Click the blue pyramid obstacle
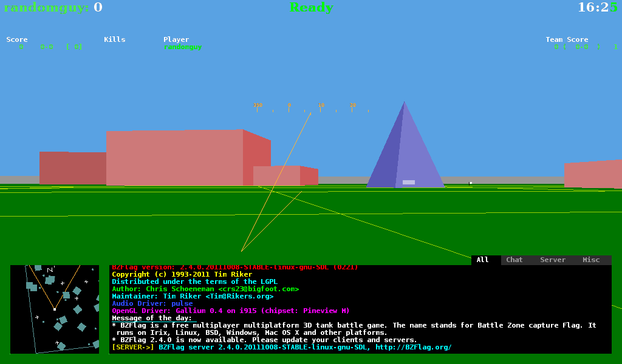Screen dimensions: 622x364 tap(406, 152)
